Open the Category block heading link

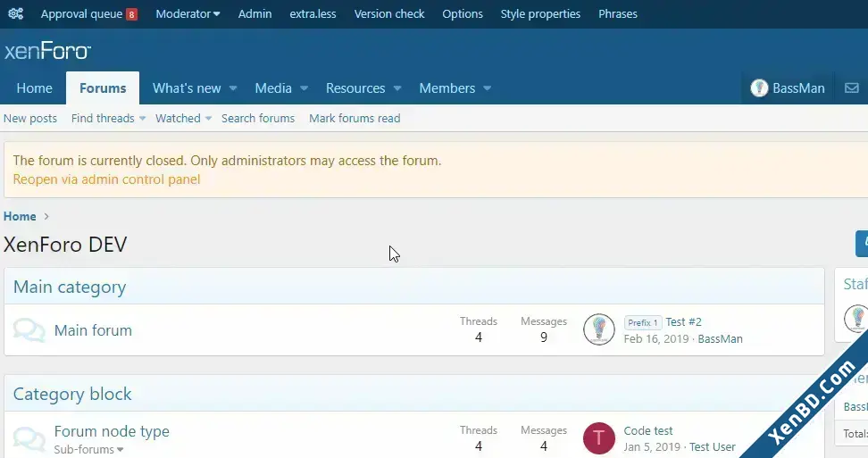pyautogui.click(x=72, y=395)
